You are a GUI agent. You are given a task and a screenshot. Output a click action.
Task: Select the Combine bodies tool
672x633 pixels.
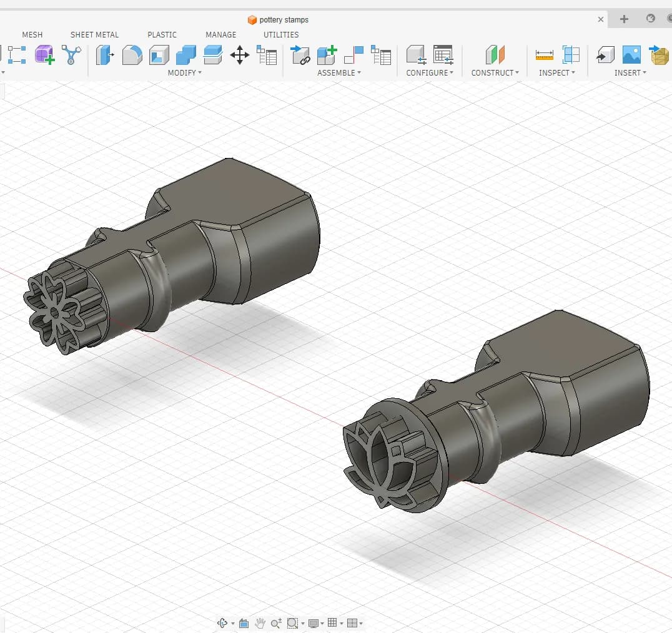point(186,55)
